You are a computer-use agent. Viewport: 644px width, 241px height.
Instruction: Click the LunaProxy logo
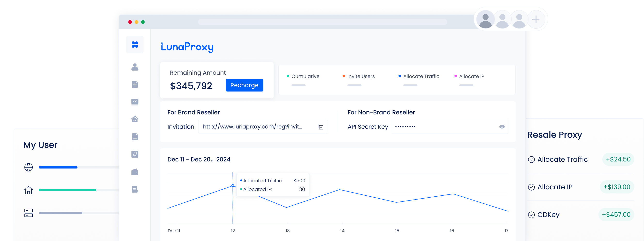[x=187, y=47]
